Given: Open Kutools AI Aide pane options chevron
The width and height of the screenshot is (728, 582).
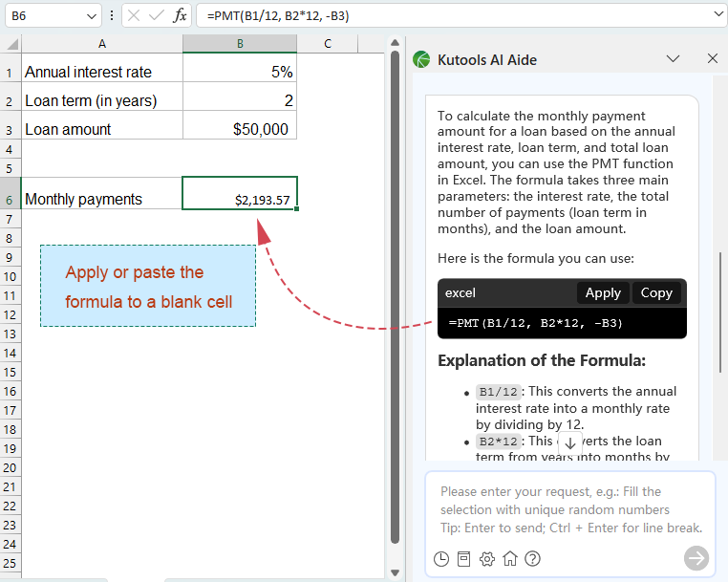Looking at the screenshot, I should (673, 58).
